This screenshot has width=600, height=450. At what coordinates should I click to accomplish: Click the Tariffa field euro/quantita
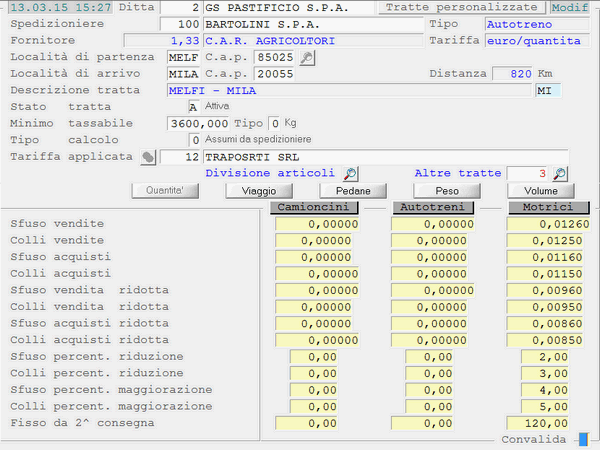coord(537,41)
